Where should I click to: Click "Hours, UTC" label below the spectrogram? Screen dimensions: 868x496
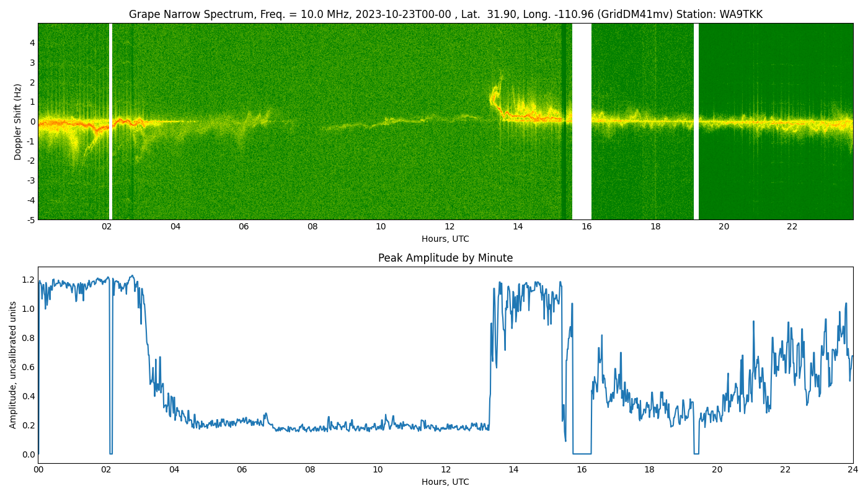445,239
